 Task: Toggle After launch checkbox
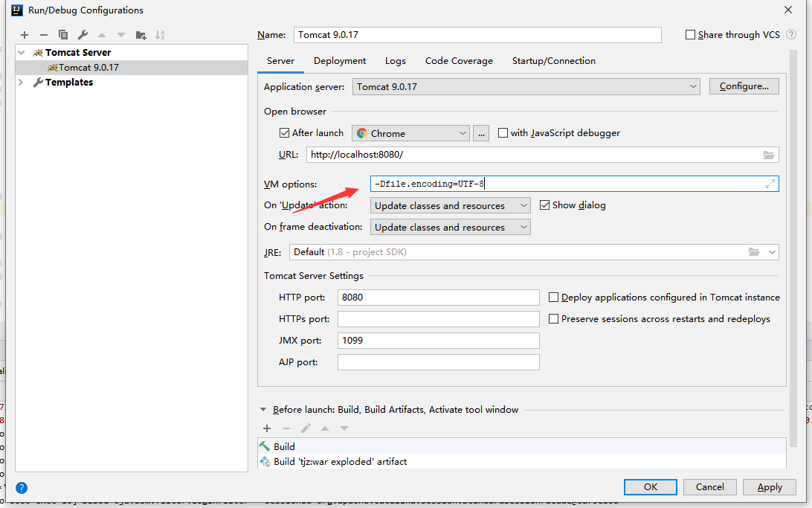coord(284,133)
